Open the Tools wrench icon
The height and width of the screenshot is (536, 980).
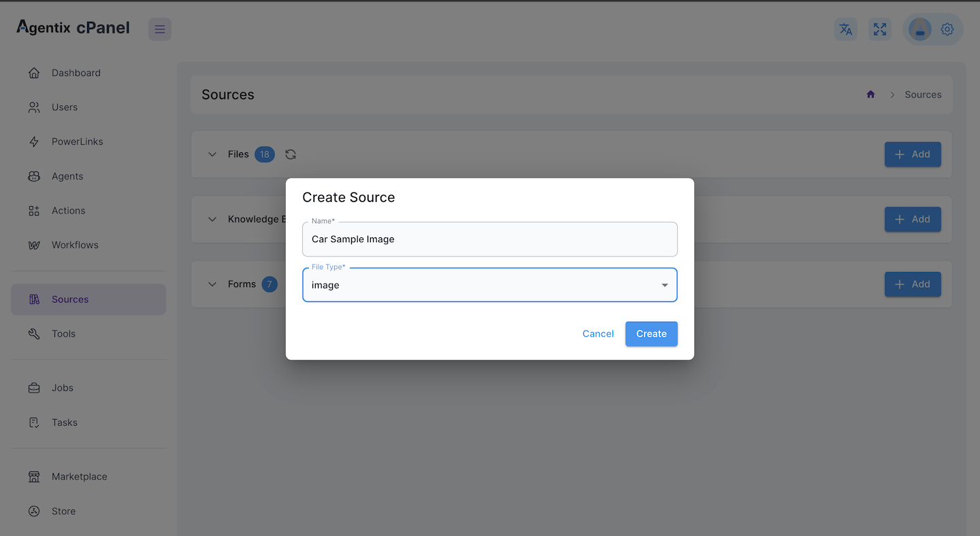[x=34, y=333]
